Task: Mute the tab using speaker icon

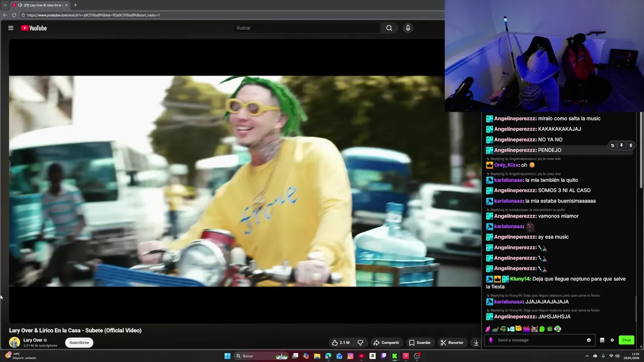Action: [x=20, y=5]
